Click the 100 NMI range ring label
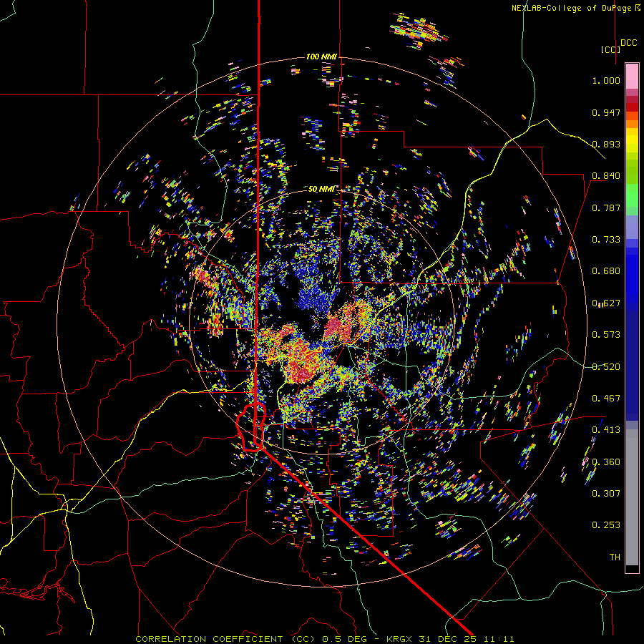 point(321,57)
